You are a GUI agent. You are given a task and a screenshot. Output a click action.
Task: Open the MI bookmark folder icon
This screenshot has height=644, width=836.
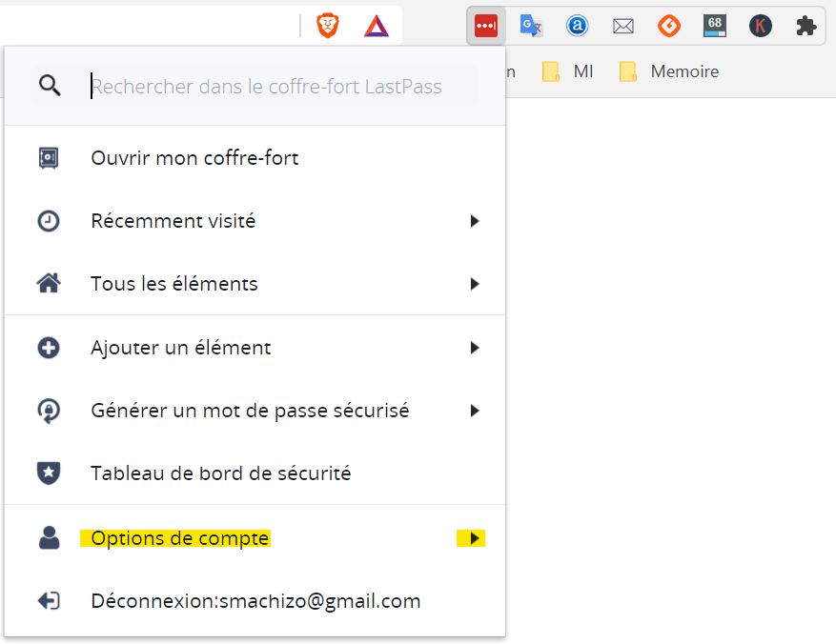(551, 71)
